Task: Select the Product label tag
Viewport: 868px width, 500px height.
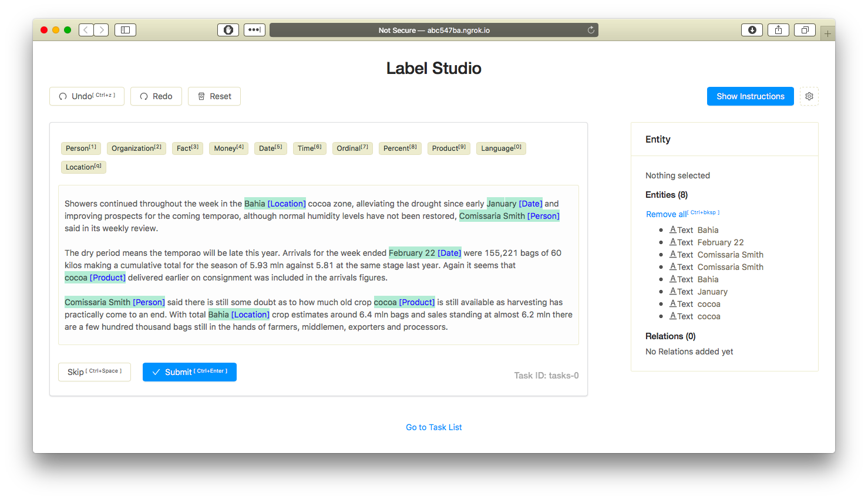Action: point(449,148)
